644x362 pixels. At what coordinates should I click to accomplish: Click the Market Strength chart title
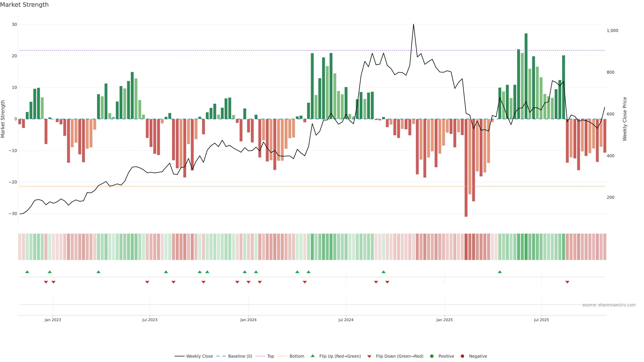click(24, 5)
